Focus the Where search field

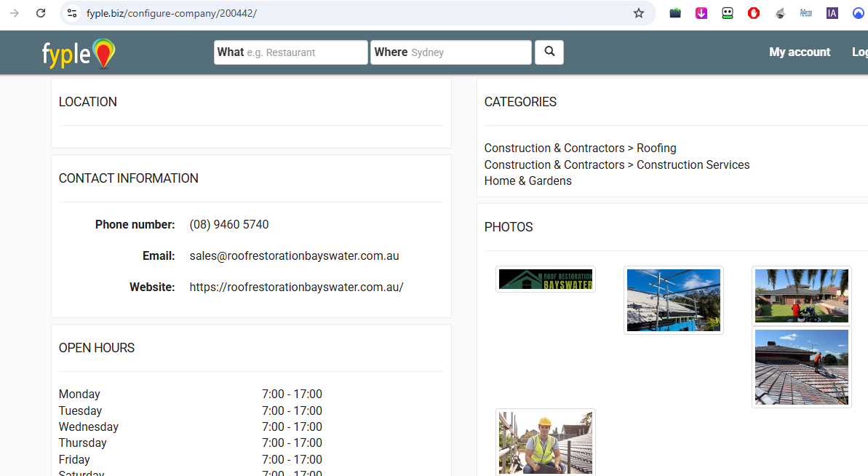450,52
